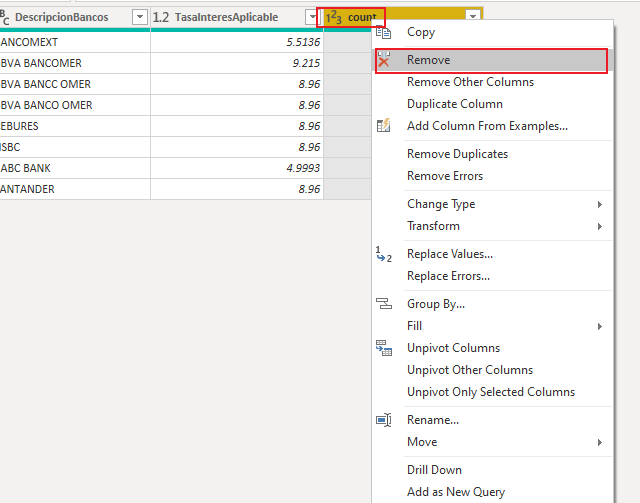Click the Replace Values icon

[384, 254]
